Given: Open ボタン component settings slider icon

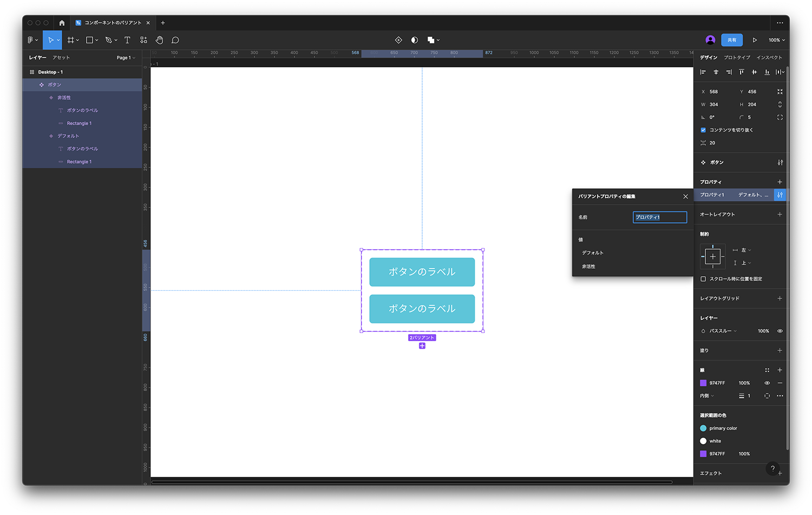Looking at the screenshot, I should (780, 162).
